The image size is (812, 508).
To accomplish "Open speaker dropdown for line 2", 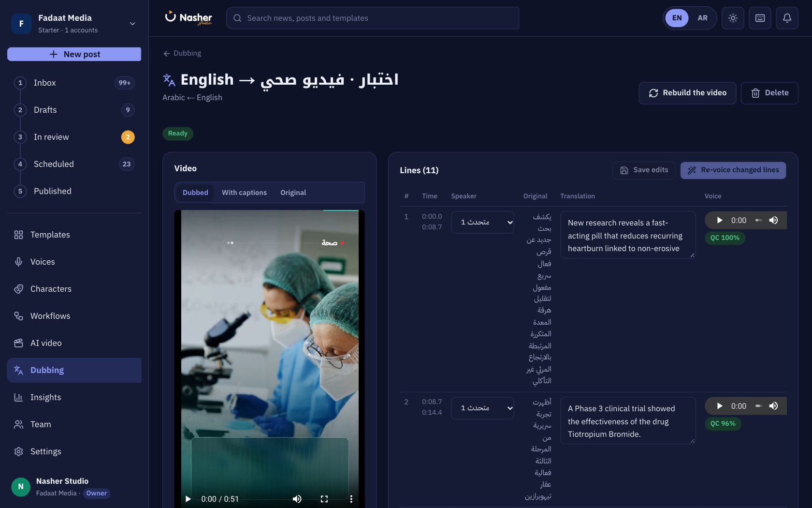I will [482, 408].
